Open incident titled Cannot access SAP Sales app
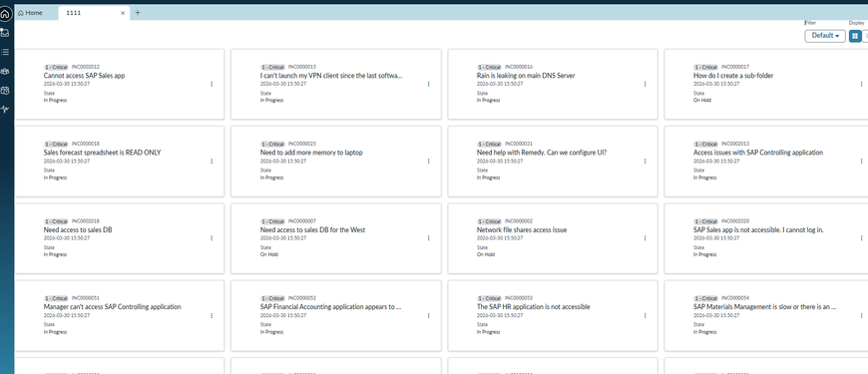 (x=84, y=75)
